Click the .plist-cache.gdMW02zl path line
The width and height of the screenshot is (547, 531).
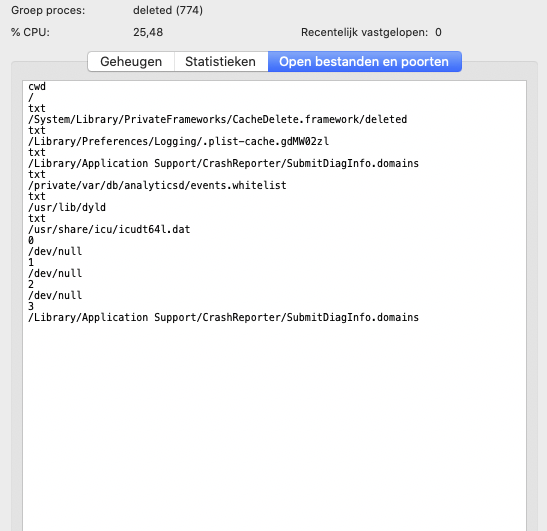tap(178, 141)
